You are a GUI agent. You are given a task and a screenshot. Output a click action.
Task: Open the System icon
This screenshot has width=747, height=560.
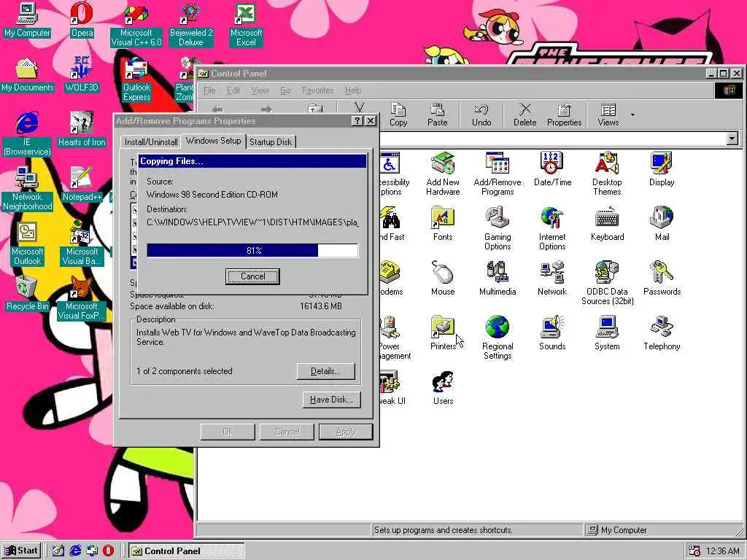607,333
